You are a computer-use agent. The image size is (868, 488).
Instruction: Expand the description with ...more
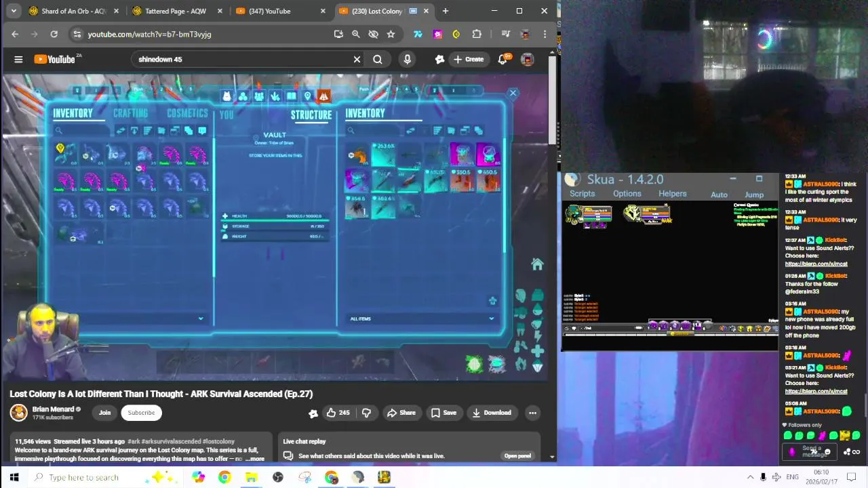(256, 459)
